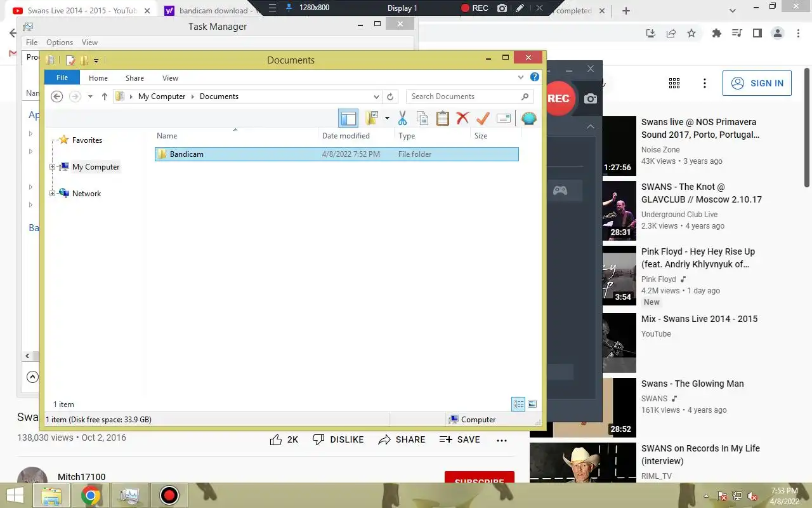Open Task Manager Options menu
The width and height of the screenshot is (812, 508).
[x=60, y=43]
